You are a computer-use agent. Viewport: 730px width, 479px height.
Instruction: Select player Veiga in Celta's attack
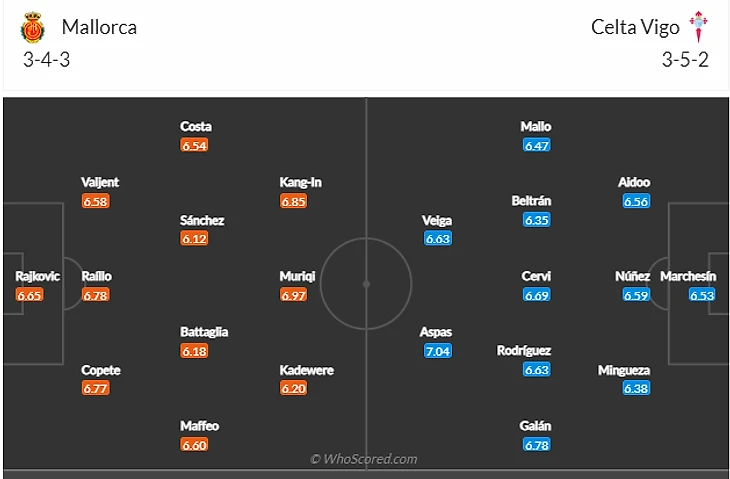(x=438, y=220)
